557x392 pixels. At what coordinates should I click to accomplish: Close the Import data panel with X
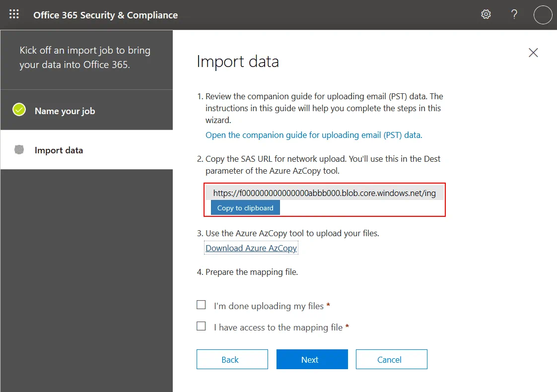(533, 53)
